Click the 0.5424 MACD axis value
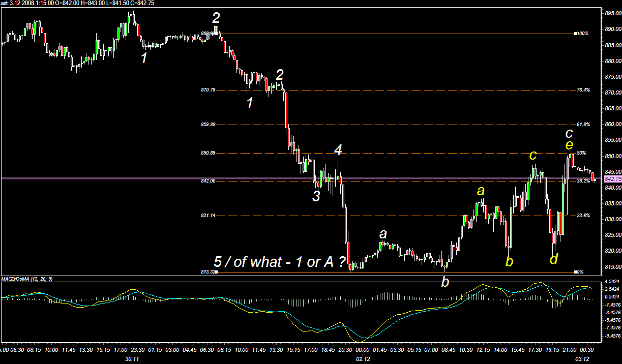Screen dimensions: 622x364 point(612,296)
